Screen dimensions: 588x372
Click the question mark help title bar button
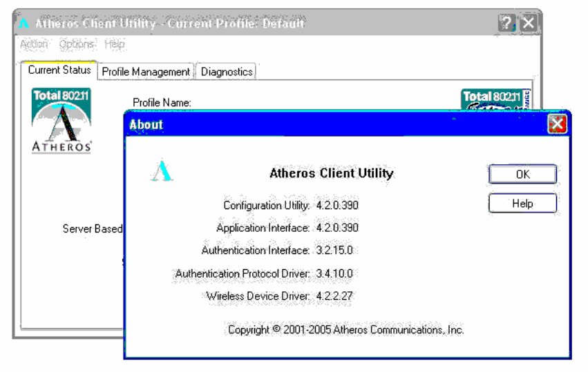click(x=506, y=23)
